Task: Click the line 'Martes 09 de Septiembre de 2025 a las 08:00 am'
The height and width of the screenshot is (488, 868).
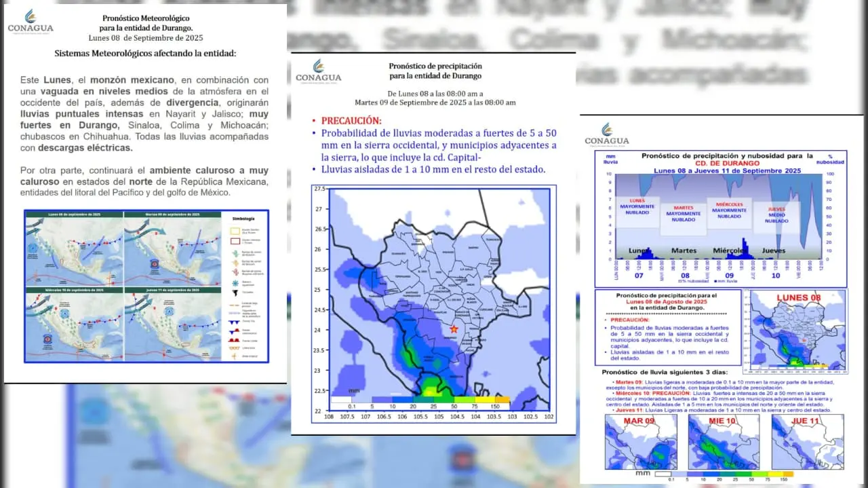Action: [435, 102]
